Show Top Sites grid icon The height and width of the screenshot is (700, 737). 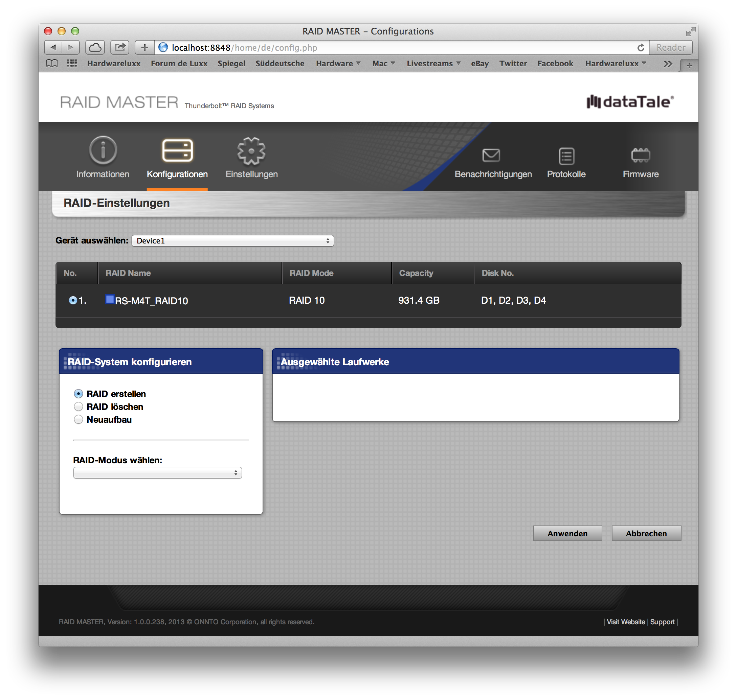pos(72,64)
